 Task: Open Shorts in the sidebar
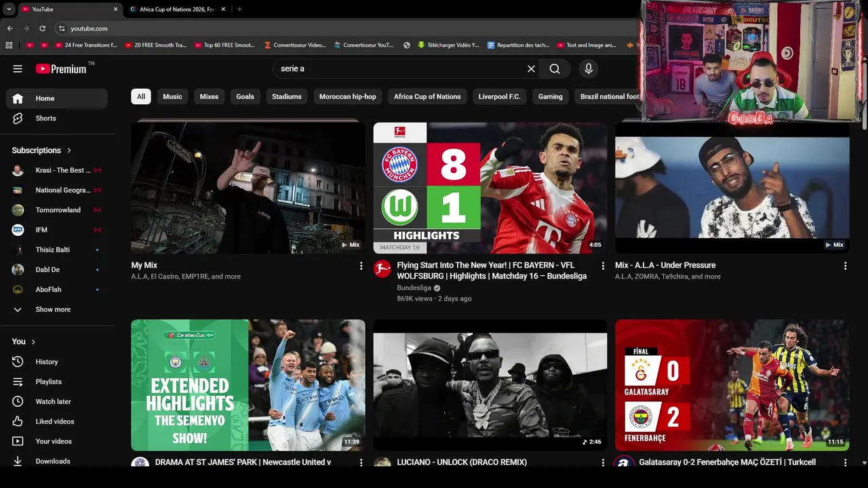coord(56,118)
